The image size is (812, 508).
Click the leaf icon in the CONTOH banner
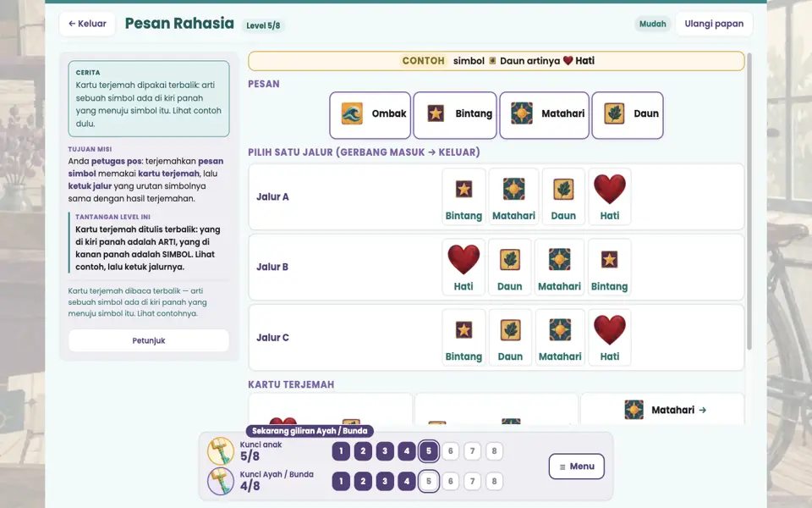point(492,61)
